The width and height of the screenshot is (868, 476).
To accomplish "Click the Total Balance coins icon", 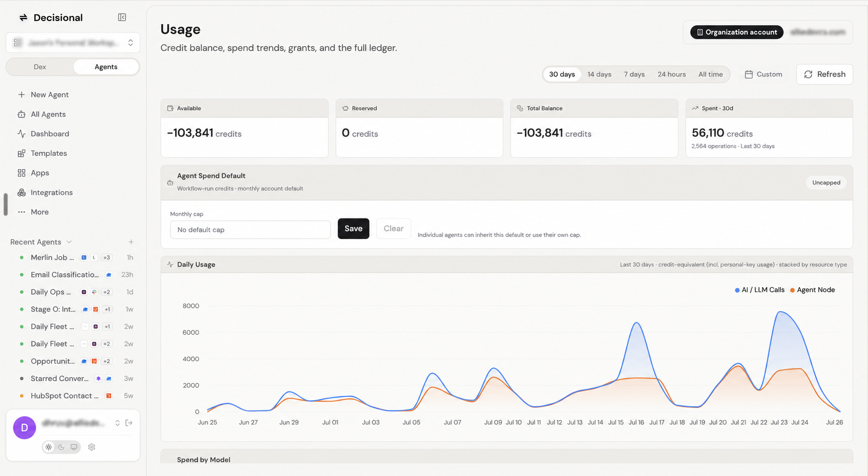I will coord(520,108).
